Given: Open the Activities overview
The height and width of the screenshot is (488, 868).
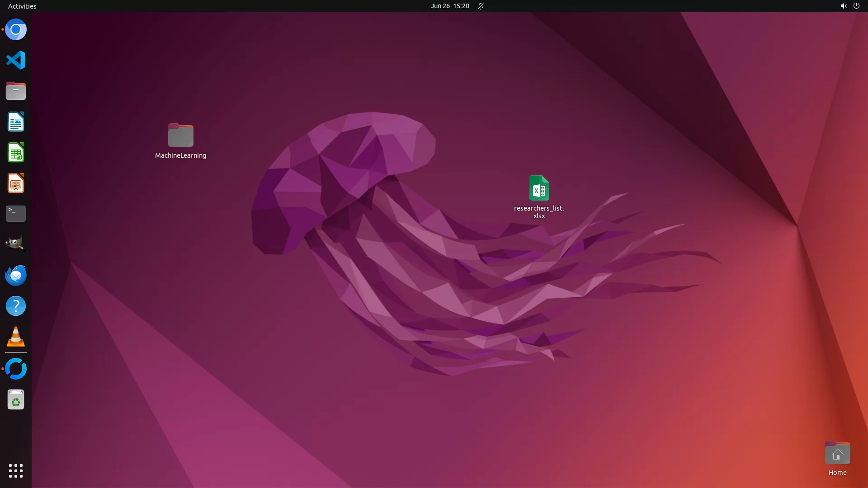Looking at the screenshot, I should [22, 6].
